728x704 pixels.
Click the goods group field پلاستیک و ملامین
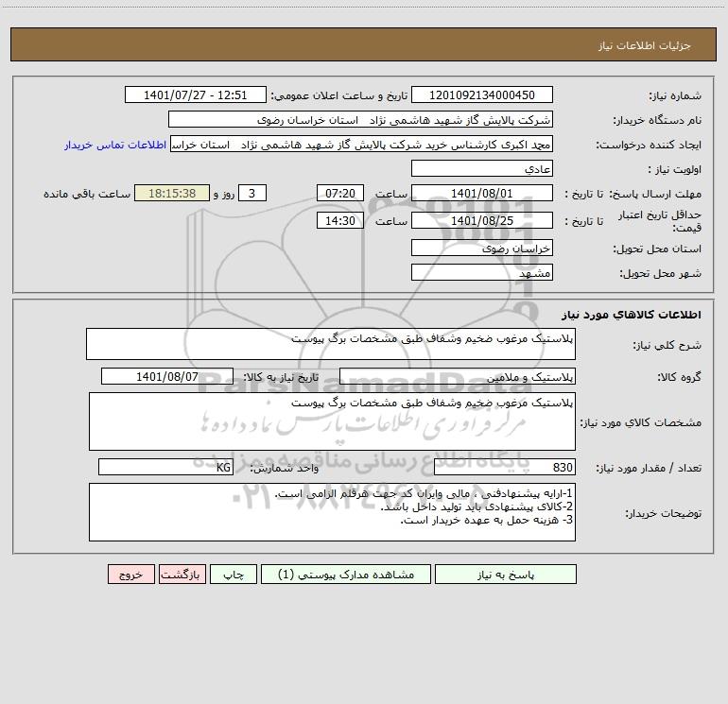[458, 376]
